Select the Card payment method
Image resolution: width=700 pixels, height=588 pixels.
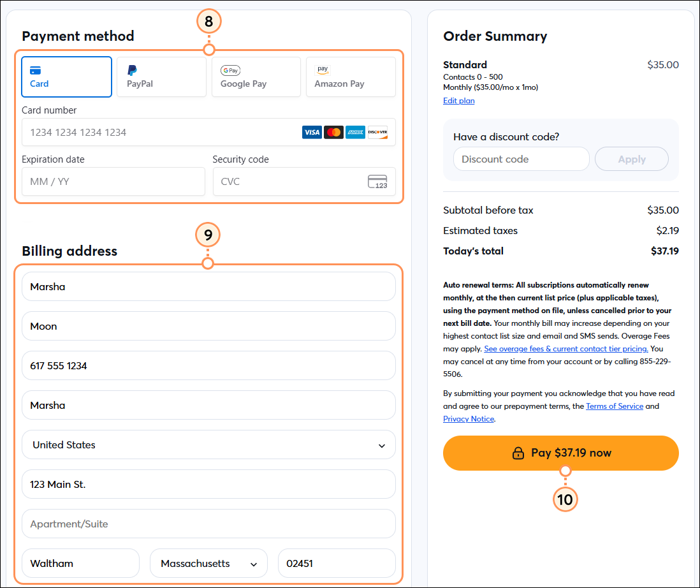pos(66,77)
